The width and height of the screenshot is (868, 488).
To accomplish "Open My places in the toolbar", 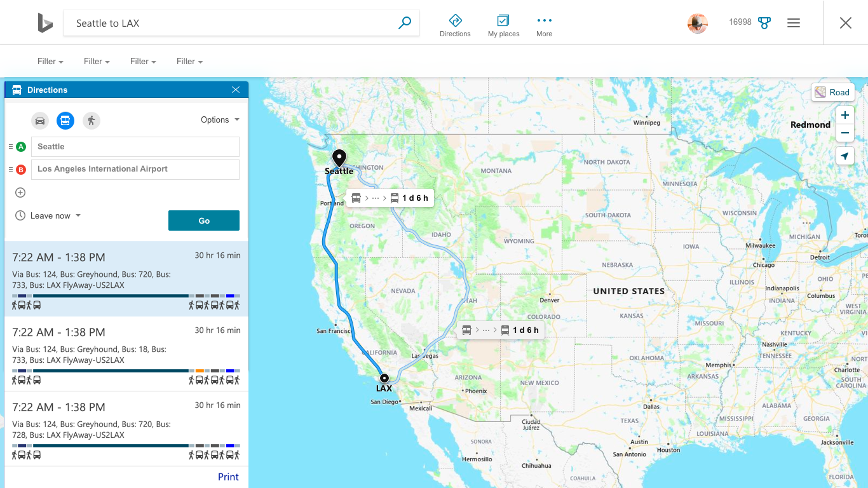I will tap(503, 25).
